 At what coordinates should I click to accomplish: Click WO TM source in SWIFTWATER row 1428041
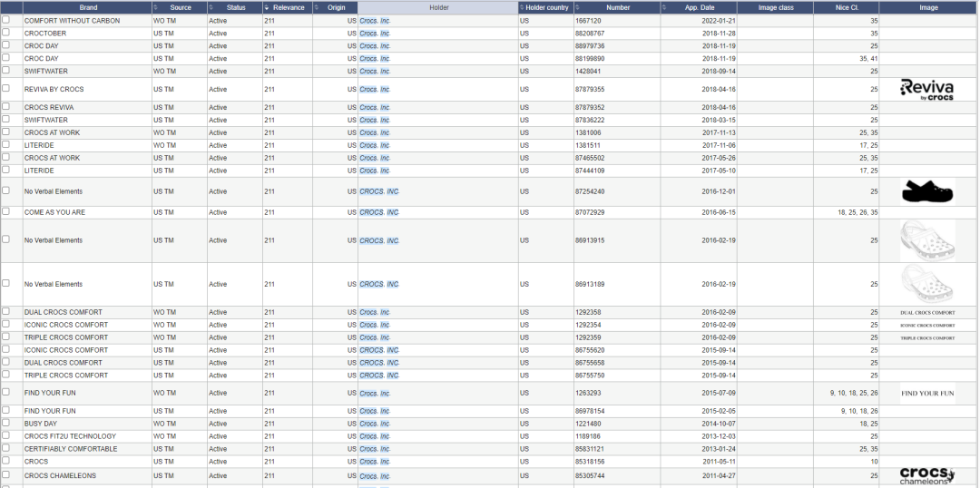click(163, 72)
